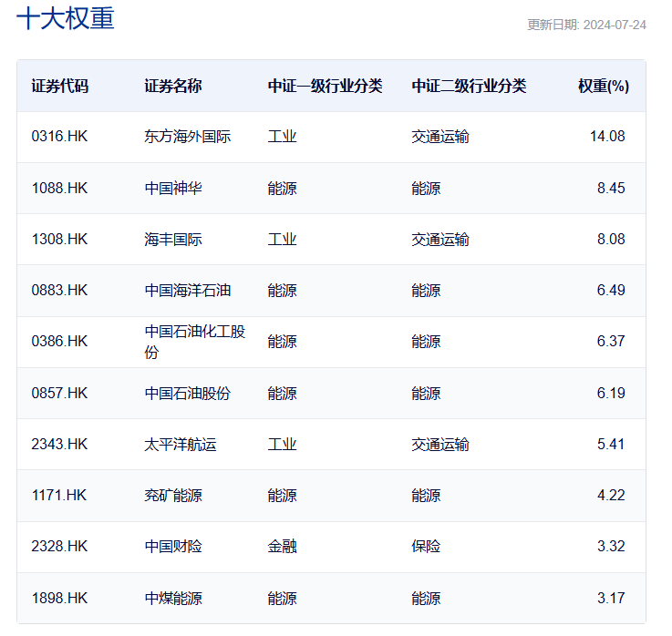This screenshot has width=672, height=636.
Task: Click second-level 能源 in the 1088.HK row
Action: click(426, 188)
